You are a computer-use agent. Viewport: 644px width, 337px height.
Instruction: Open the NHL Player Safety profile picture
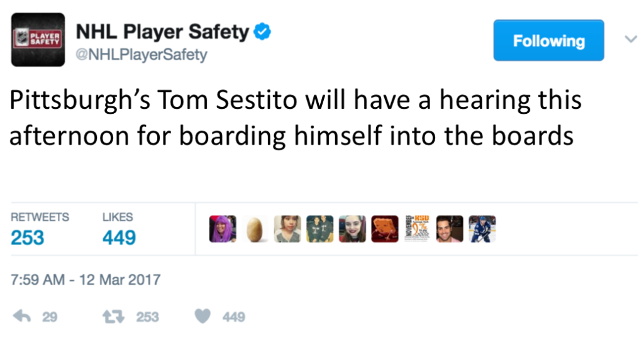coord(38,40)
